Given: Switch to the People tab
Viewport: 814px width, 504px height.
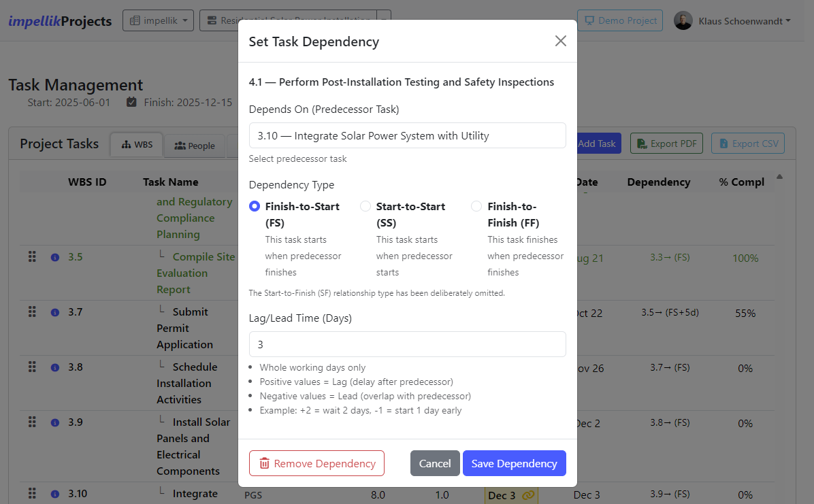Looking at the screenshot, I should (x=195, y=146).
